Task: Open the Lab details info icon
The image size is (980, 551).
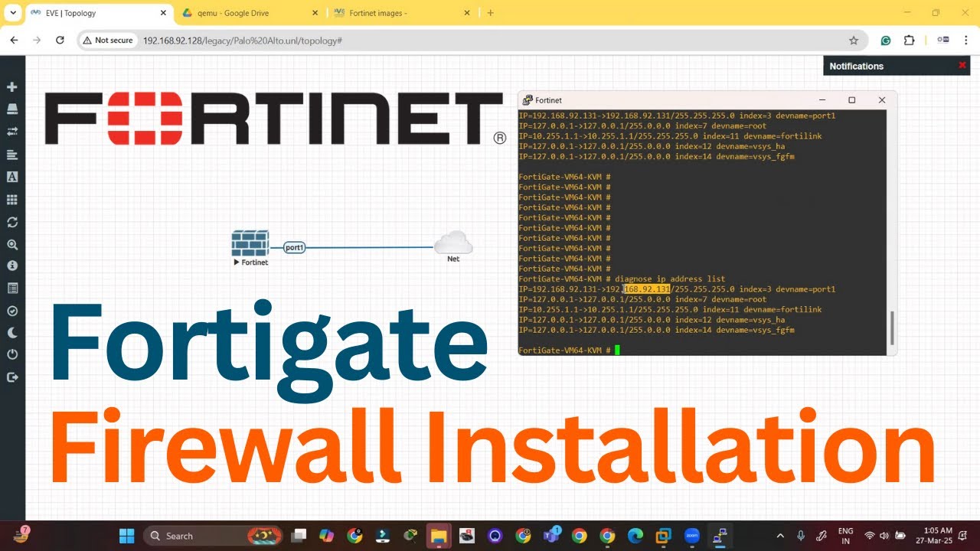Action: pyautogui.click(x=11, y=266)
